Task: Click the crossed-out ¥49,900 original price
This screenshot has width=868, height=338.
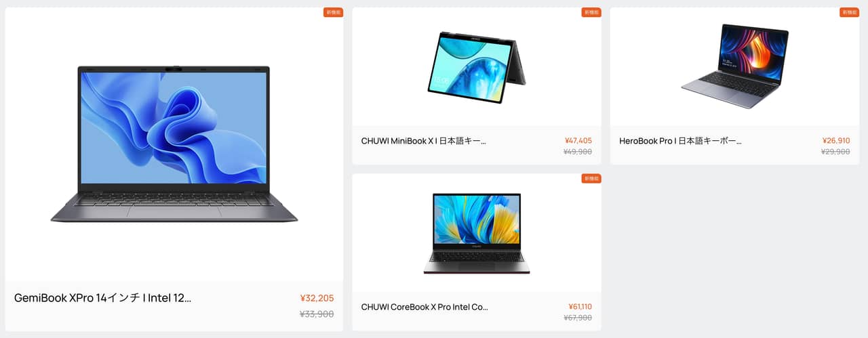Action: click(578, 152)
